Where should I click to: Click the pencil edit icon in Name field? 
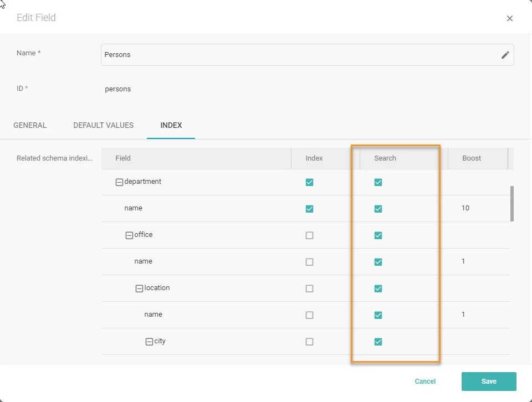505,55
